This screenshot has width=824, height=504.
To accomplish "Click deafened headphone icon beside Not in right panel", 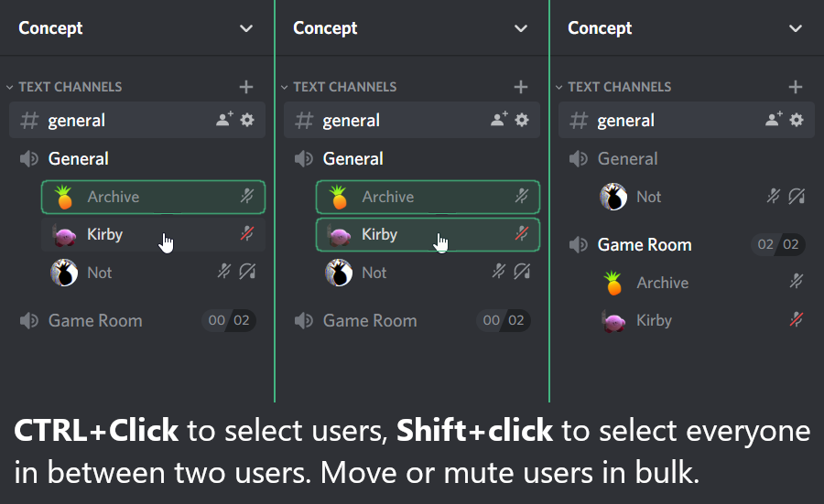I will pyautogui.click(x=797, y=197).
